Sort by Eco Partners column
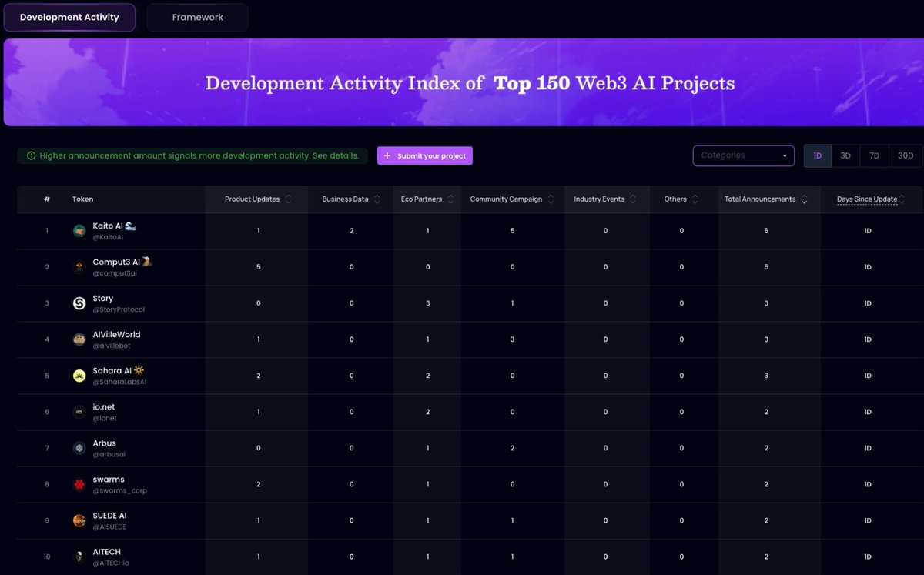 click(450, 199)
